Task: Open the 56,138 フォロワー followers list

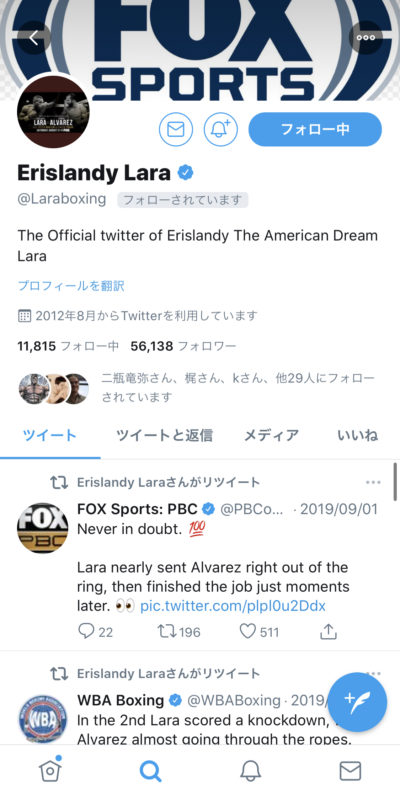Action: [x=184, y=346]
